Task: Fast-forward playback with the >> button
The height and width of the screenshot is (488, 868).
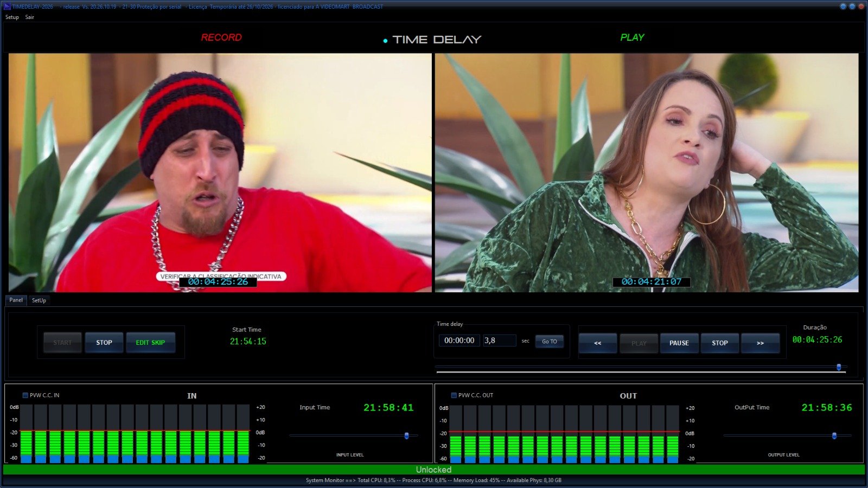Action: [x=761, y=343]
